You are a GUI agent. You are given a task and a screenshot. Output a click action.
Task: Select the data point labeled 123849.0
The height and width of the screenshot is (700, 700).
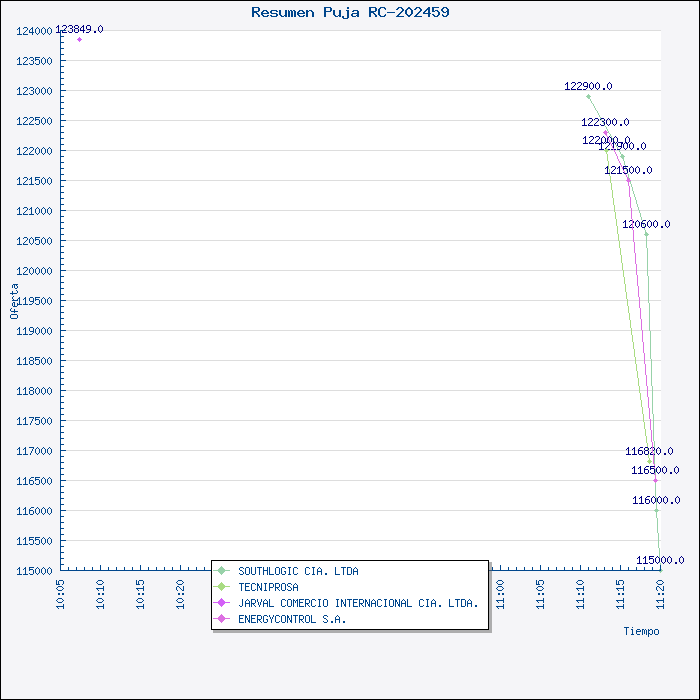point(79,39)
